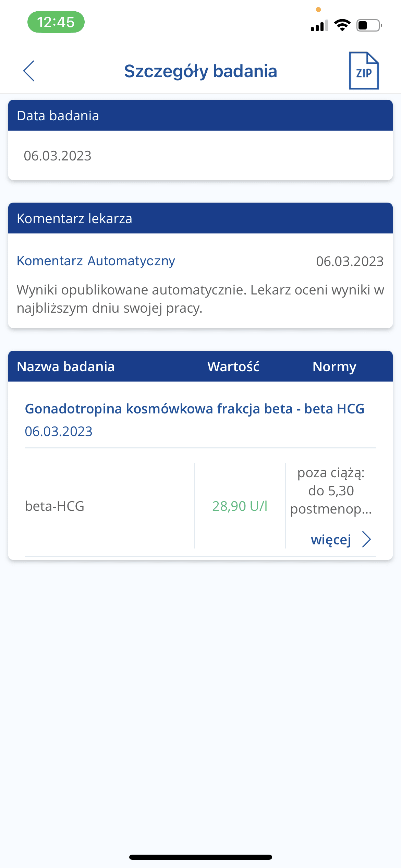Image resolution: width=401 pixels, height=868 pixels.
Task: Open the więcej link for full norms
Action: tap(331, 540)
